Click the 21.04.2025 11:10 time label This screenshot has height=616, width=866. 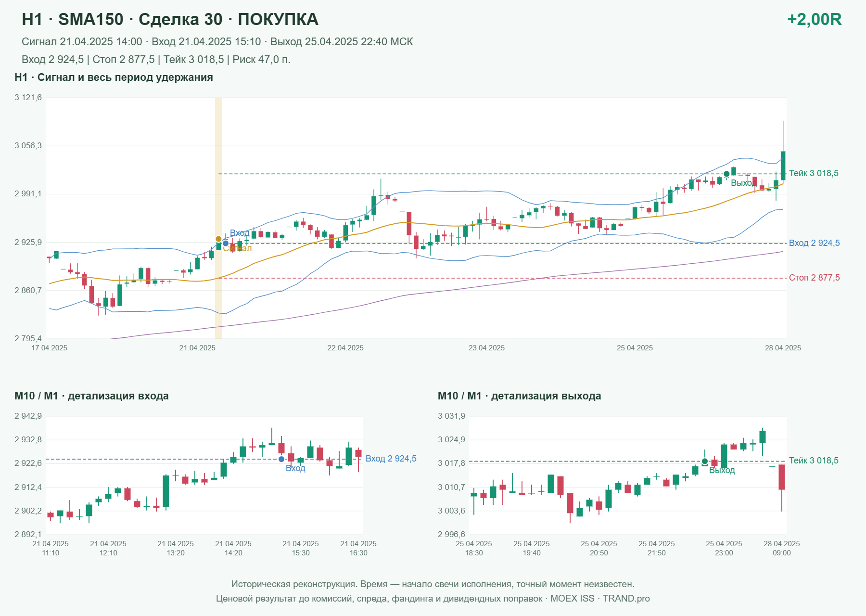pos(51,548)
